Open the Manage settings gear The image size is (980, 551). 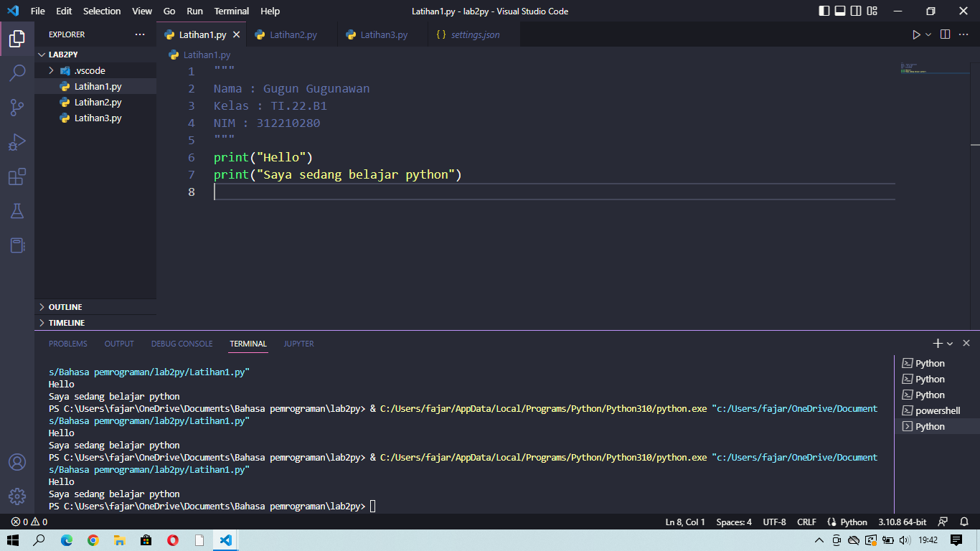pyautogui.click(x=17, y=495)
